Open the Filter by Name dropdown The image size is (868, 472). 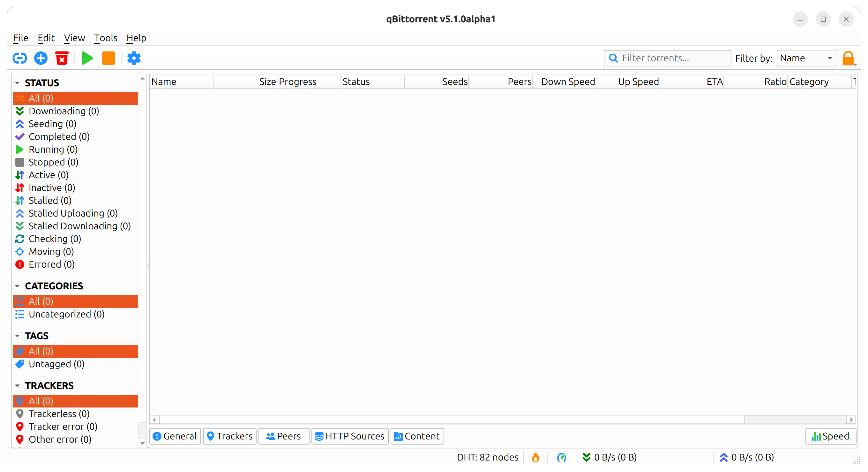[x=806, y=58]
